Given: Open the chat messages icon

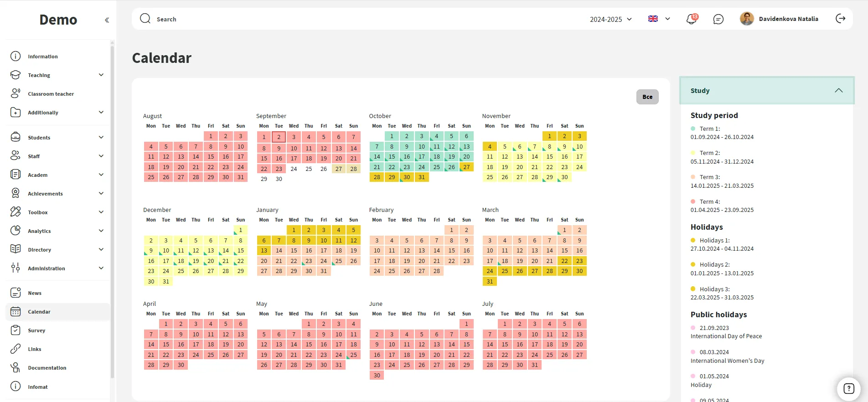Looking at the screenshot, I should tap(718, 19).
